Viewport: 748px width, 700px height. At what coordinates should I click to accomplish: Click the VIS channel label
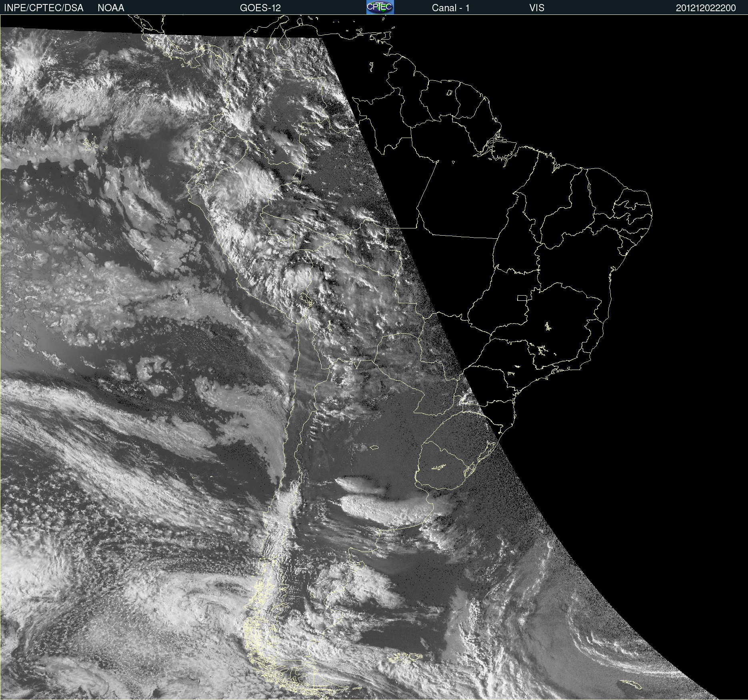(537, 8)
